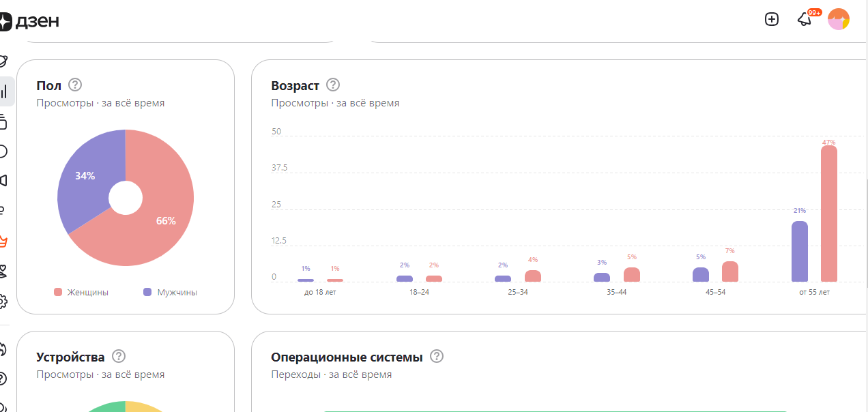
Task: Open the notifications bell with 99+ badge
Action: coord(805,19)
